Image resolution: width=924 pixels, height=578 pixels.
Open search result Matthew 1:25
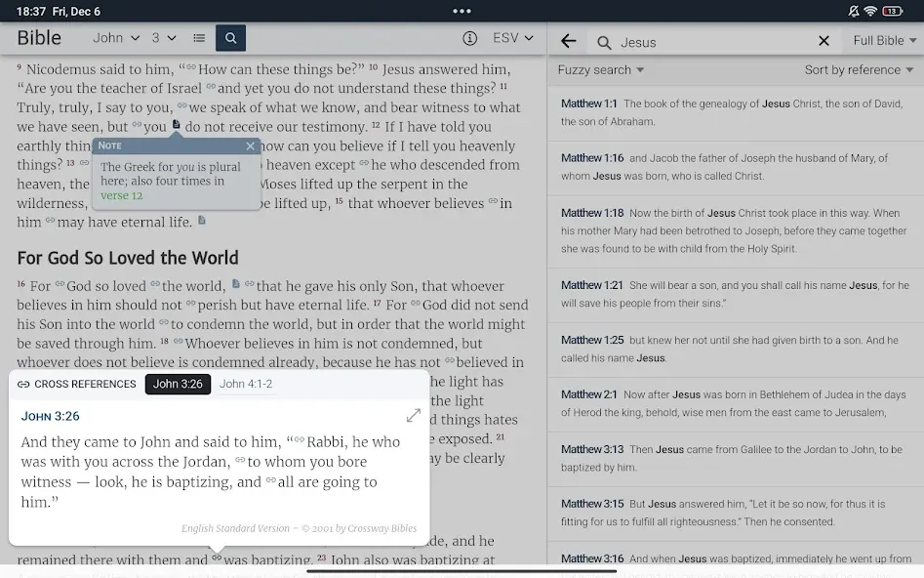click(736, 350)
